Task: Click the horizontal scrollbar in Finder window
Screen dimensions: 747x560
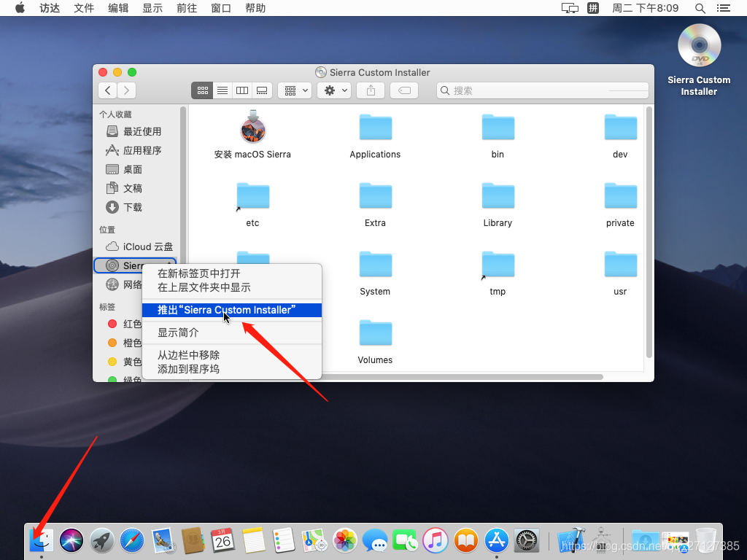Action: click(462, 377)
